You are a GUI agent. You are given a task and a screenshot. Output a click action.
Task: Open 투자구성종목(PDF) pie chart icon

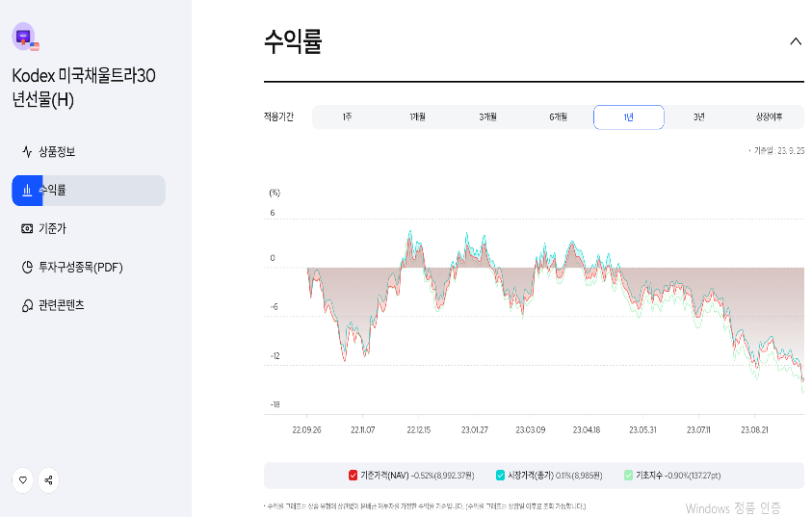pyautogui.click(x=27, y=267)
